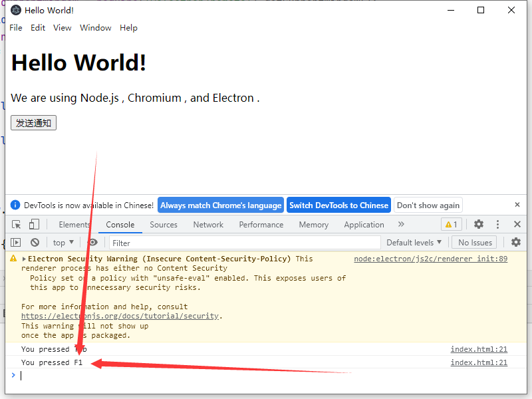
Task: Toggle the device toolbar icon
Action: click(x=34, y=225)
